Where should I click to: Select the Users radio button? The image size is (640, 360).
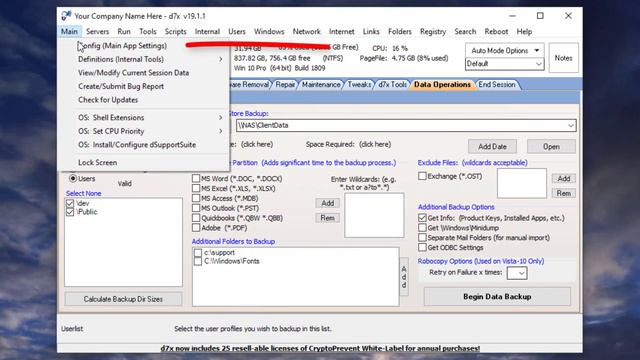click(73, 178)
